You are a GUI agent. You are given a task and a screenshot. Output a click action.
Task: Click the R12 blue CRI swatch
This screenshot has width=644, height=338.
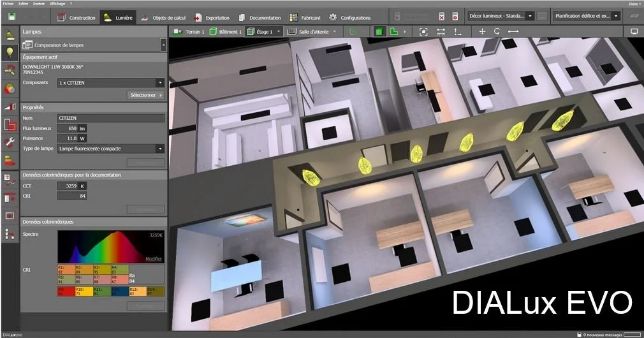(119, 291)
